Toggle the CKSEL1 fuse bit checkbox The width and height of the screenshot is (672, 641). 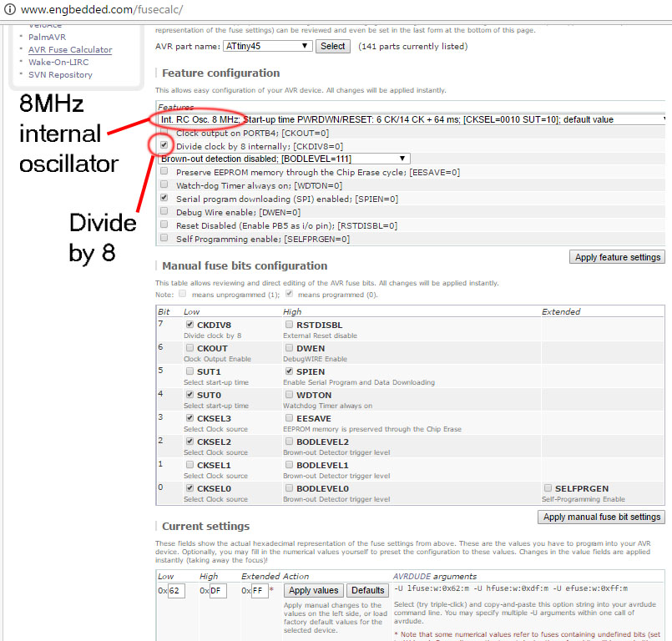[189, 464]
